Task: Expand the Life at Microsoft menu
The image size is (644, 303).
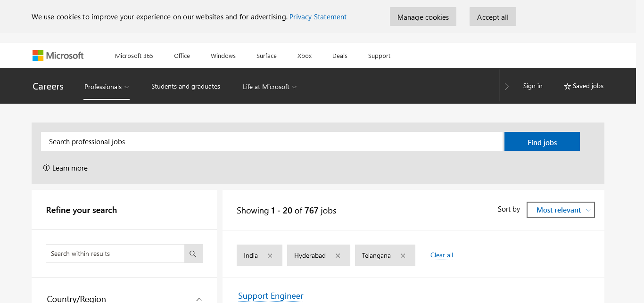Action: tap(270, 87)
